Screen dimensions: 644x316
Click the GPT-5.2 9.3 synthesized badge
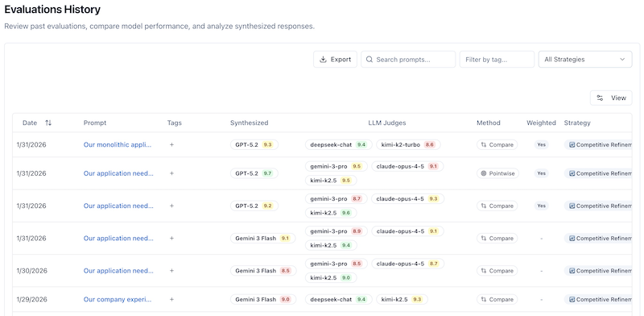pos(254,144)
